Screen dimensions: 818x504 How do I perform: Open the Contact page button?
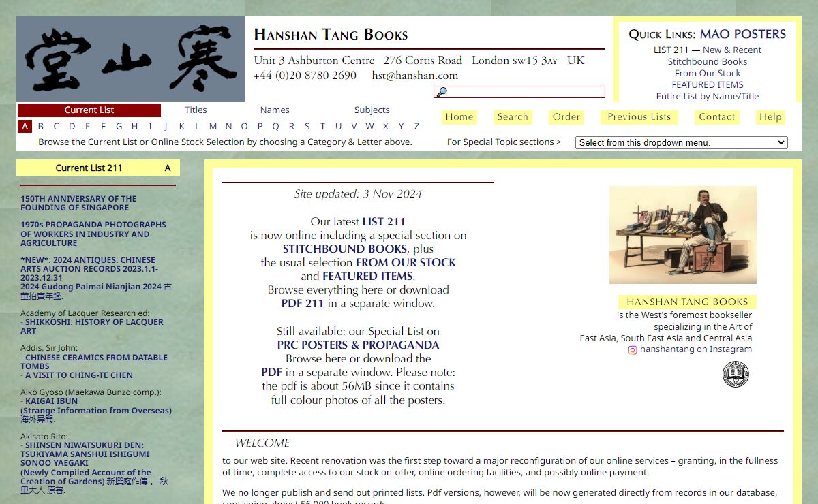pos(717,117)
